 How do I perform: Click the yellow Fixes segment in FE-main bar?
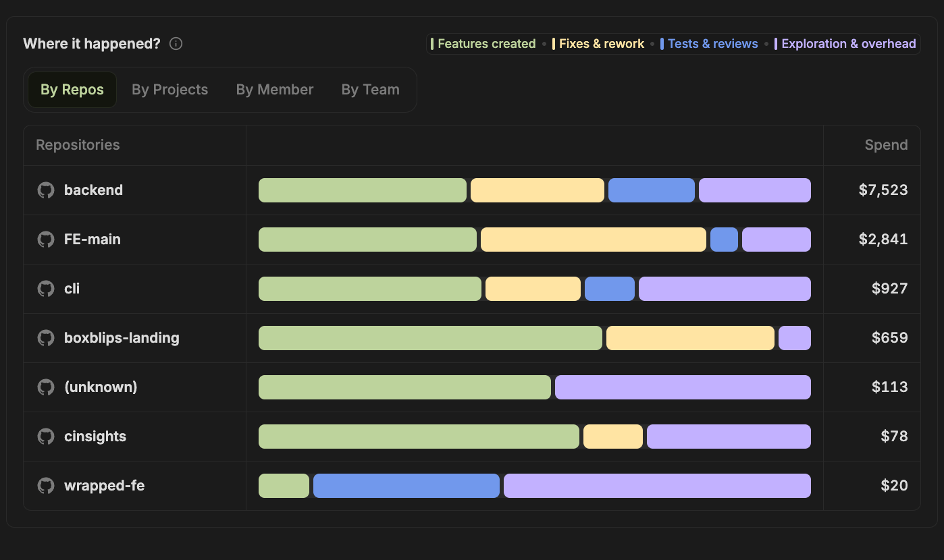click(594, 240)
